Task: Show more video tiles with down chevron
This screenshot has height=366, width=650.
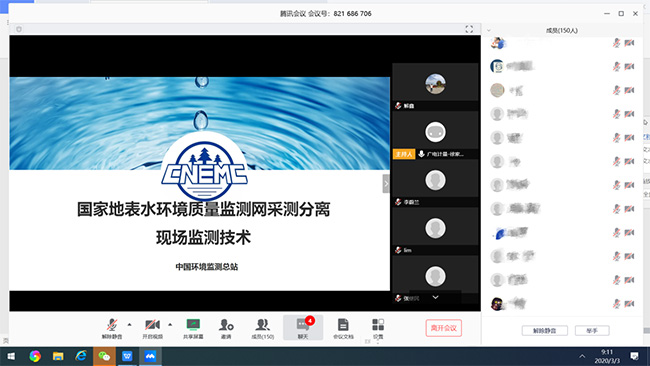Action: point(435,297)
